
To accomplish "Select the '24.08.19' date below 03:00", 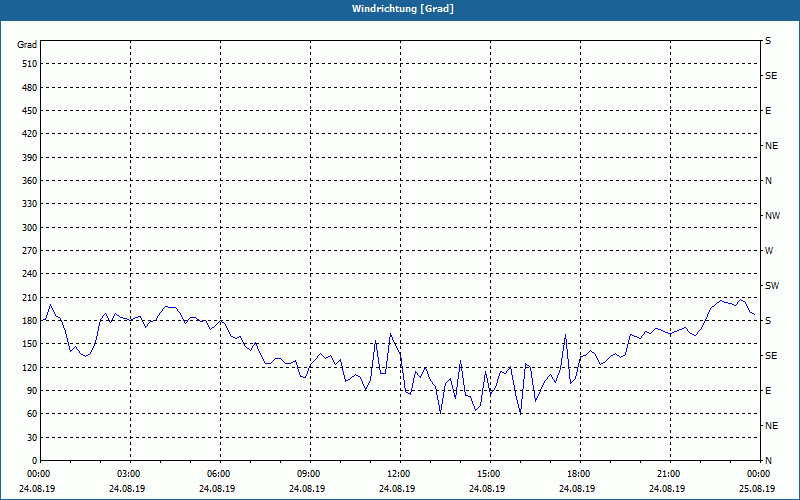I will [x=127, y=488].
